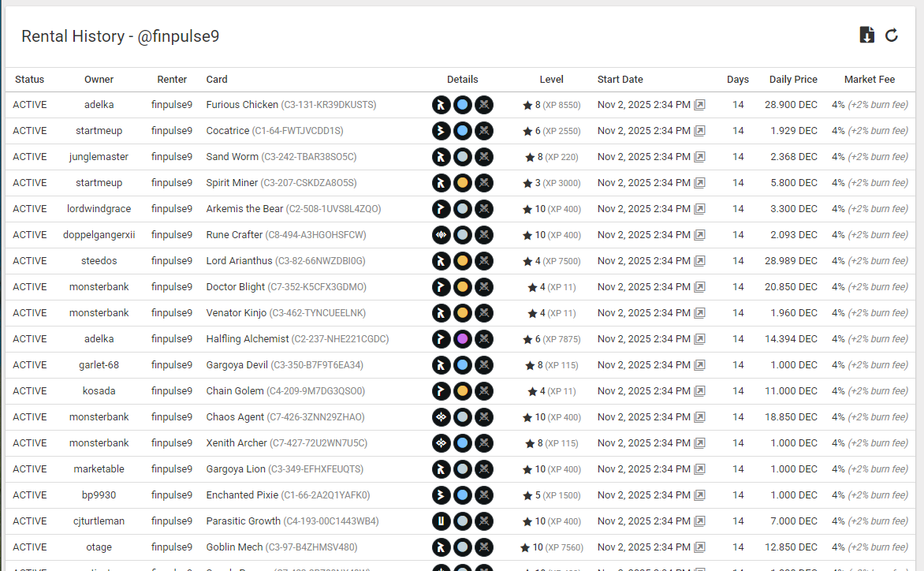Viewport: 924px width, 571px height.
Task: Open transaction link icon for Lord Arianthus
Action: click(x=699, y=260)
